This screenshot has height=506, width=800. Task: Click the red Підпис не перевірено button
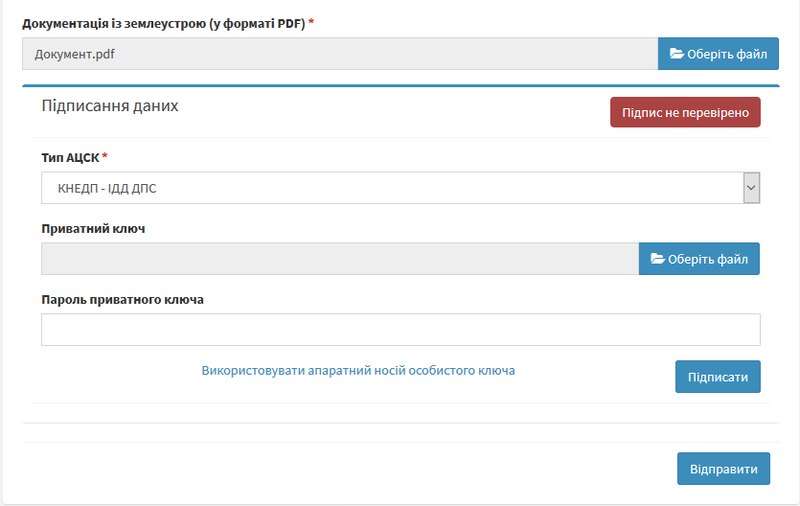pyautogui.click(x=685, y=113)
